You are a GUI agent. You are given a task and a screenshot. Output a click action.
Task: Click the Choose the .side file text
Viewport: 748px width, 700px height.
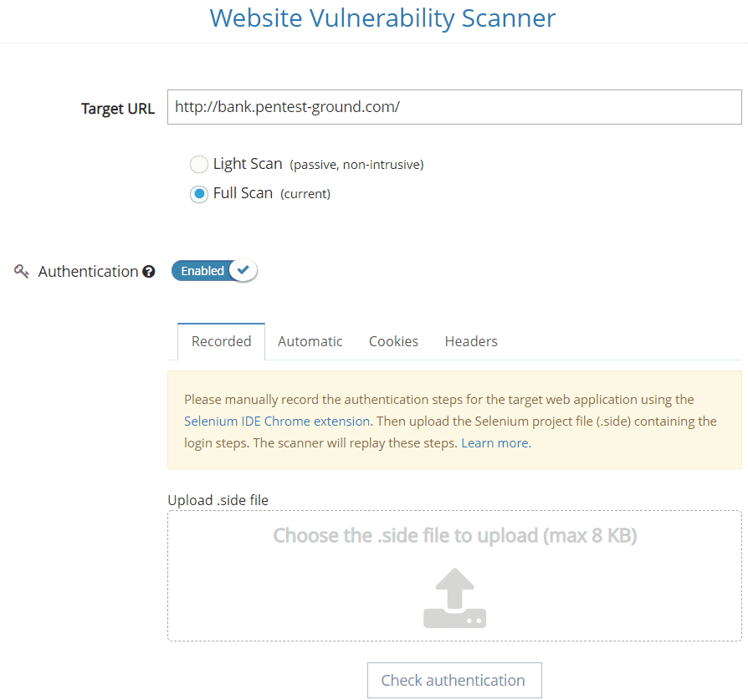click(x=454, y=535)
